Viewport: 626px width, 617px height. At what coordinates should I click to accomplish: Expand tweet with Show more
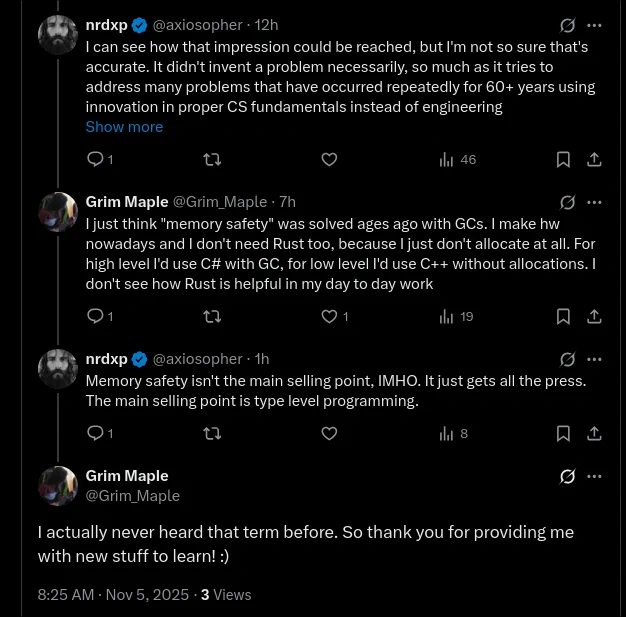pos(124,127)
